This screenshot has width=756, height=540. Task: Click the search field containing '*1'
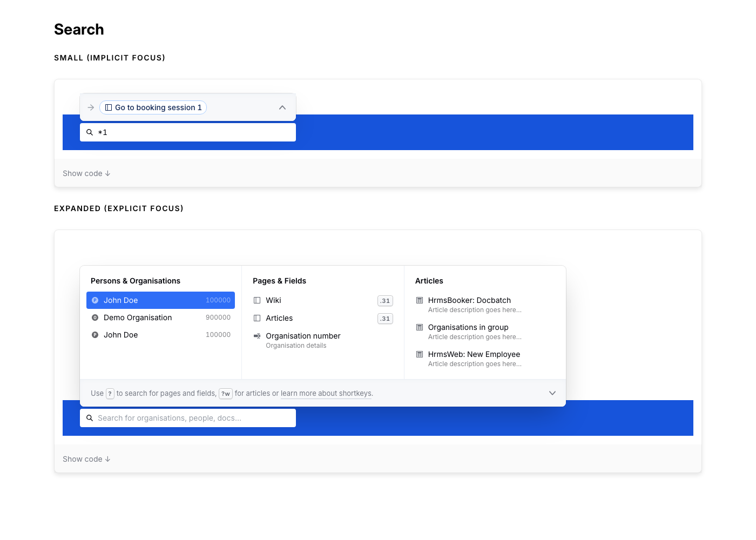[194, 132]
